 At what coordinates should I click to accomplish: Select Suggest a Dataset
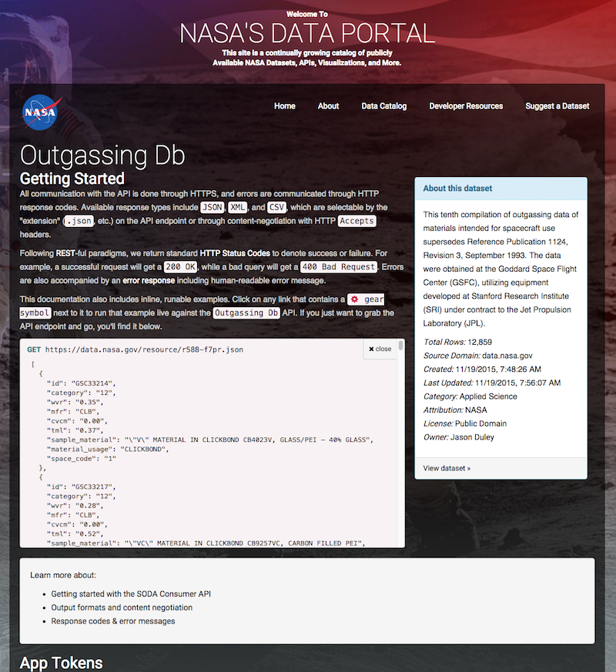557,106
